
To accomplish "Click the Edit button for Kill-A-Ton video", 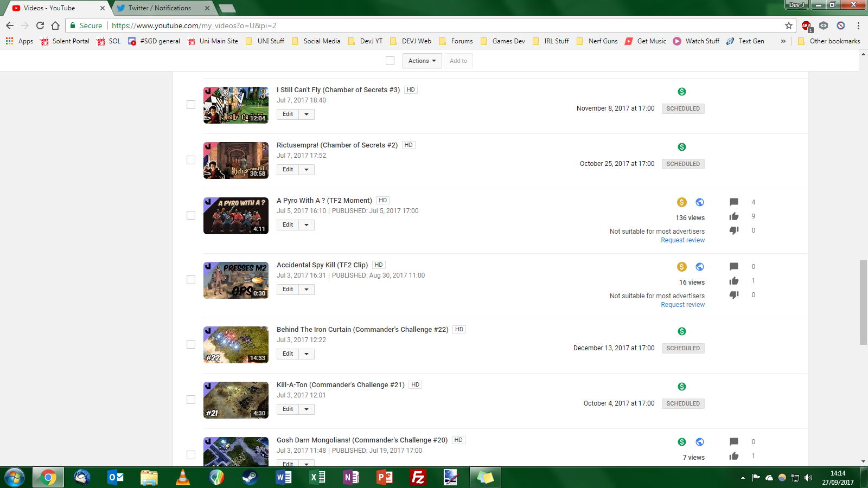I will click(x=288, y=409).
